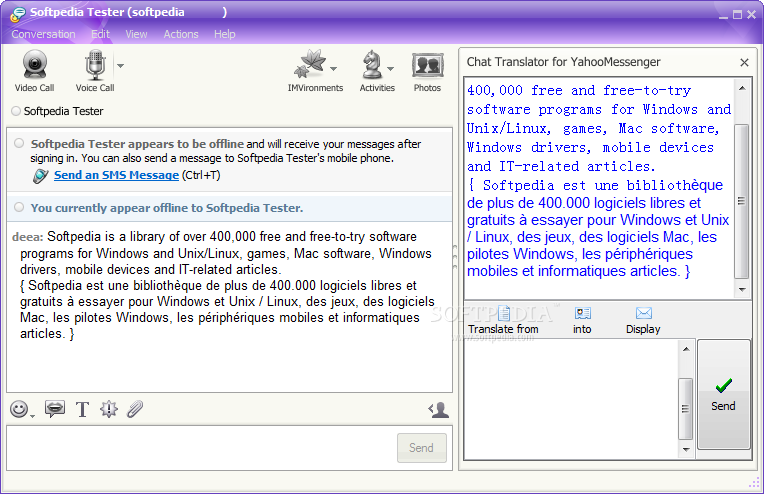Click translated text pane scroll down arrow
The image size is (764, 494).
(742, 289)
